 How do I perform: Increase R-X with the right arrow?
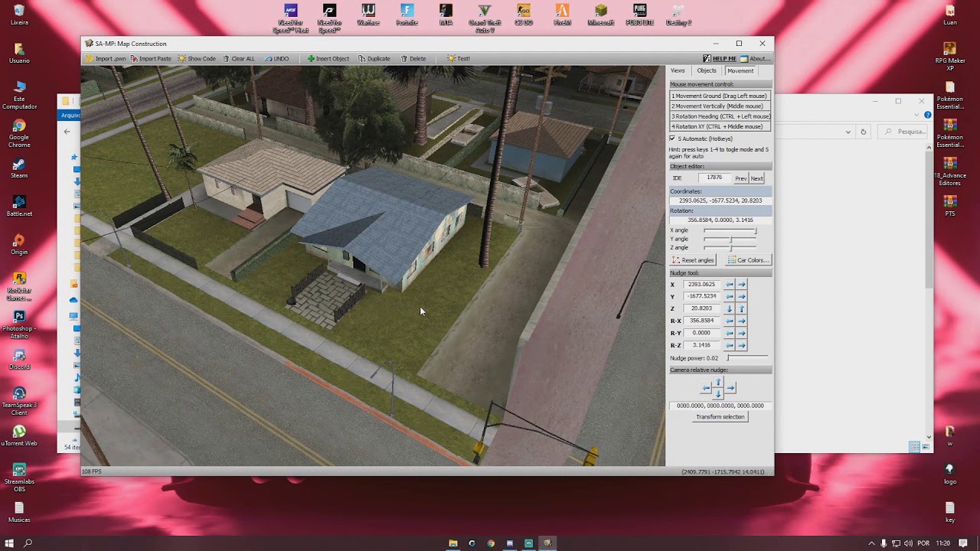[741, 321]
